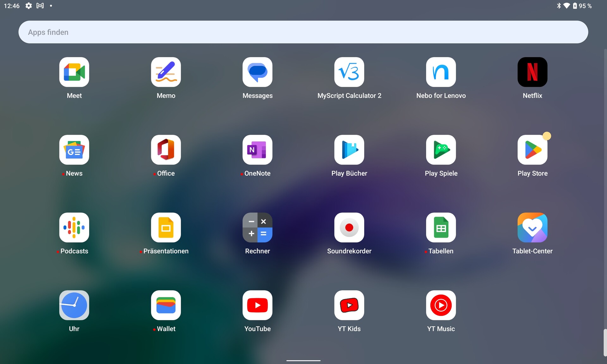
Task: Launch the Rechner calculator app
Action: (x=257, y=227)
